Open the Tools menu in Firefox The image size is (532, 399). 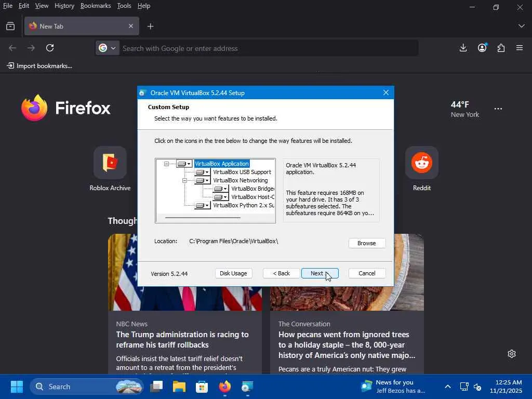coord(124,6)
